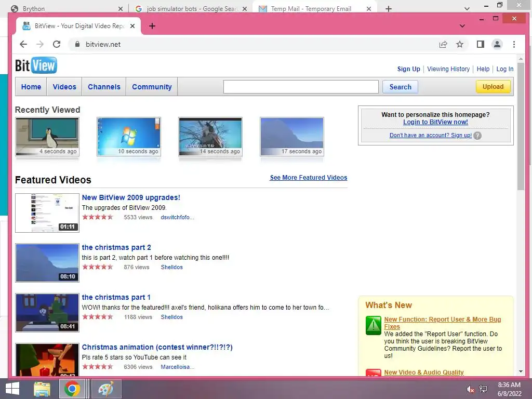Close the Temp Mail background tab

[369, 9]
